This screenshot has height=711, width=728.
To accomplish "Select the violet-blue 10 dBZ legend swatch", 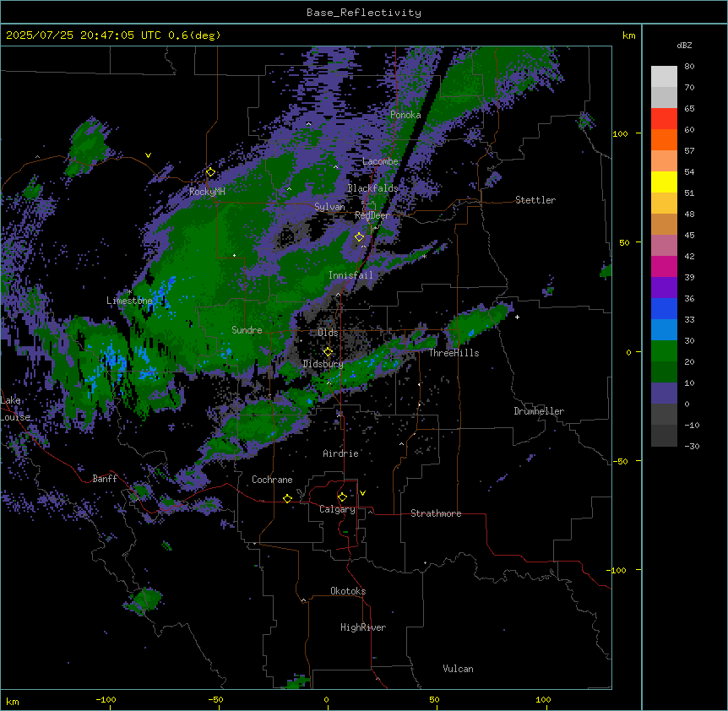I will pos(664,393).
